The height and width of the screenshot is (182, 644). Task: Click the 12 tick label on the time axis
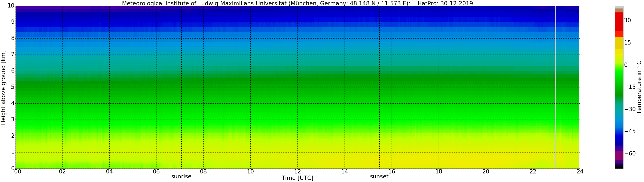point(297,172)
